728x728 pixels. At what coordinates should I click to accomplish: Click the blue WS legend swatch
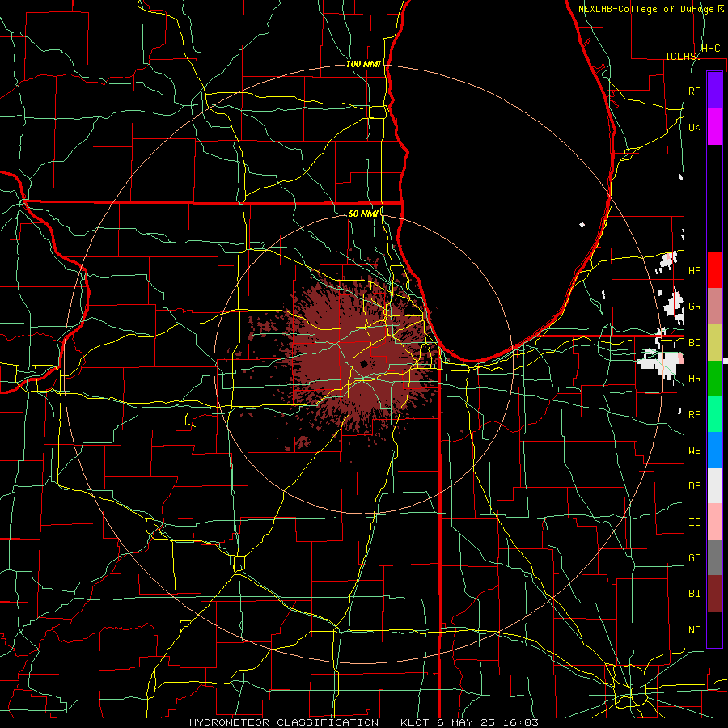[714, 450]
